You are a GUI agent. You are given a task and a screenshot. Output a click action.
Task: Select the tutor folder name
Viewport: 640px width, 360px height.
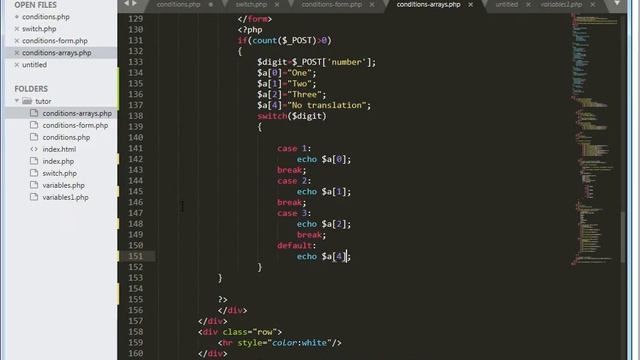43,101
